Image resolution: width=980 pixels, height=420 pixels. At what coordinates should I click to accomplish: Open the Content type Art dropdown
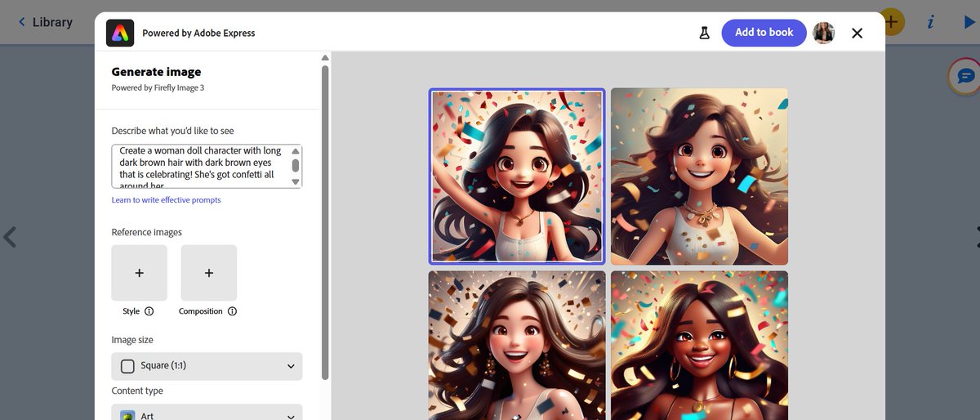[207, 412]
